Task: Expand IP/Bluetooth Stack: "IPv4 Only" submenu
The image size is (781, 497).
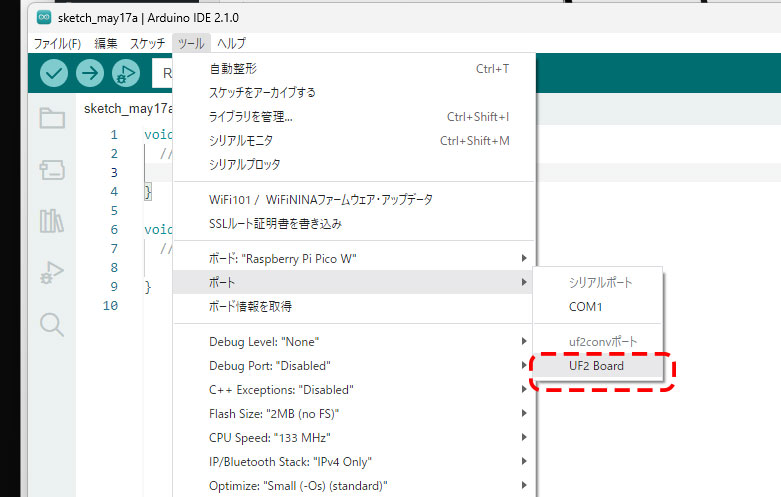Action: coord(354,462)
